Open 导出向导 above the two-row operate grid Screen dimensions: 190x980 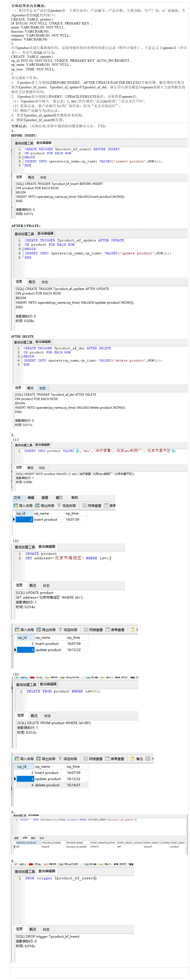(46, 630)
